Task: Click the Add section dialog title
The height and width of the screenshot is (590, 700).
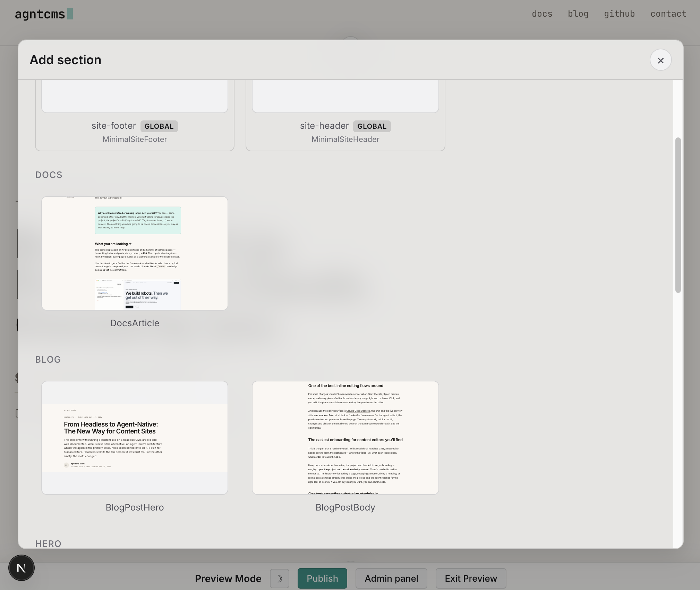Action: 66,60
